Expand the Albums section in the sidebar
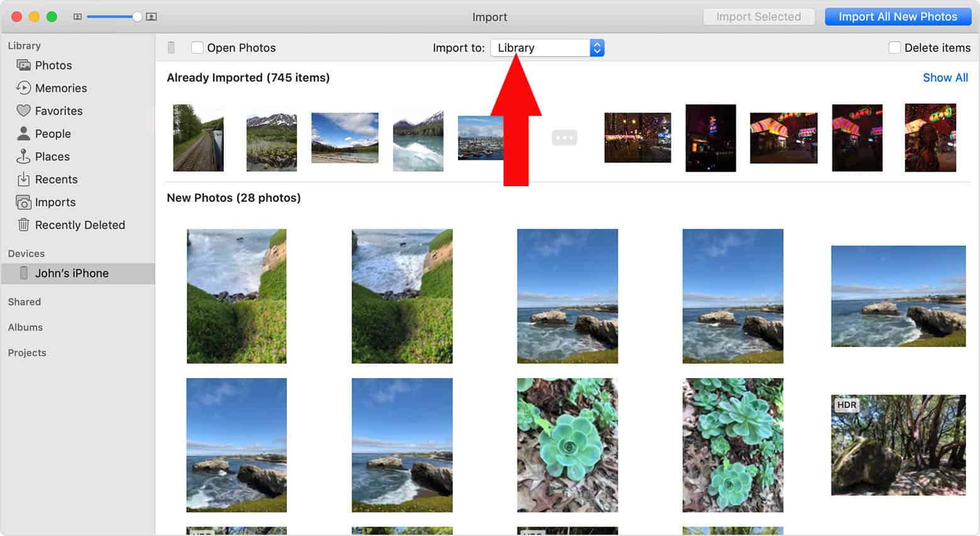Screen dimensions: 980x536 [x=25, y=327]
